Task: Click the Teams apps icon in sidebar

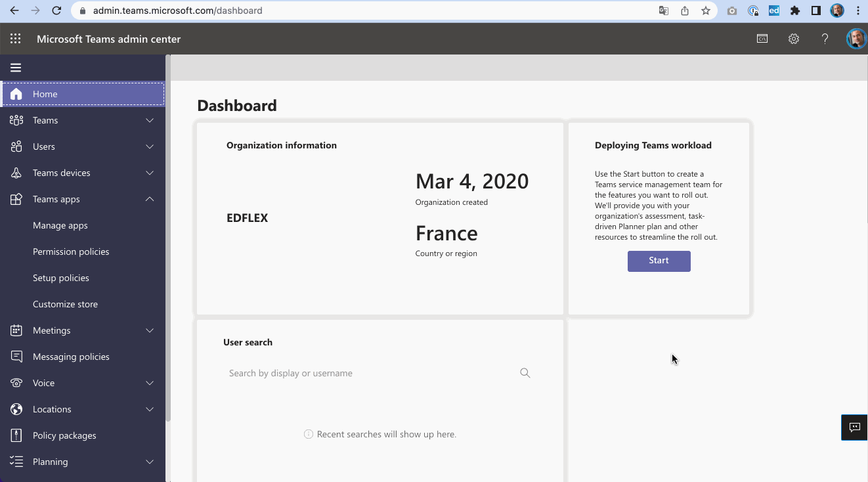Action: [x=16, y=199]
